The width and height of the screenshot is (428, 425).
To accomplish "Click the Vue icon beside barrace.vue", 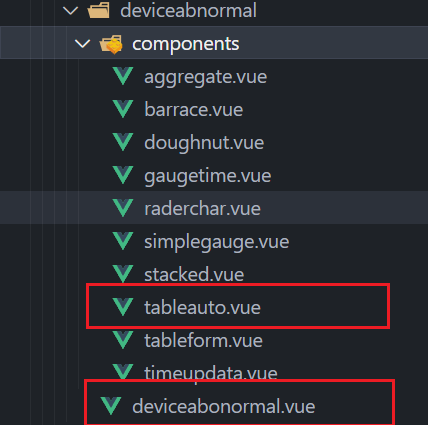I will pyautogui.click(x=123, y=109).
